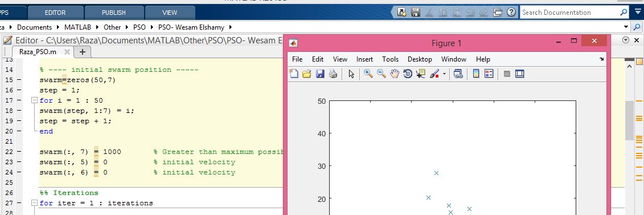This screenshot has height=215, width=644.
Task: Open Desktop menu in Figure 1
Action: [420, 59]
